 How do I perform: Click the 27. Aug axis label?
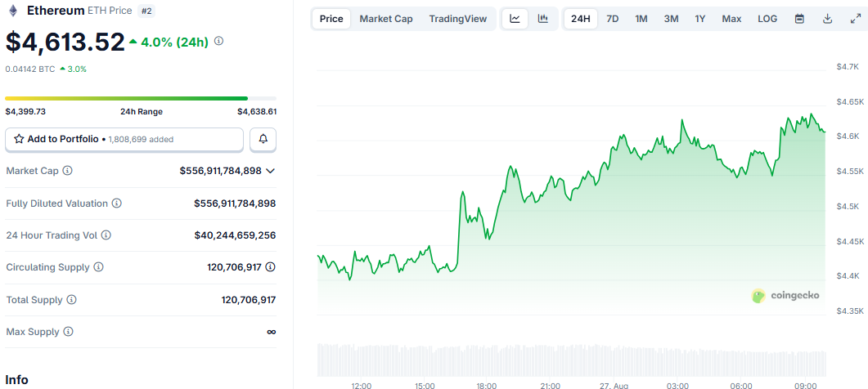click(612, 386)
